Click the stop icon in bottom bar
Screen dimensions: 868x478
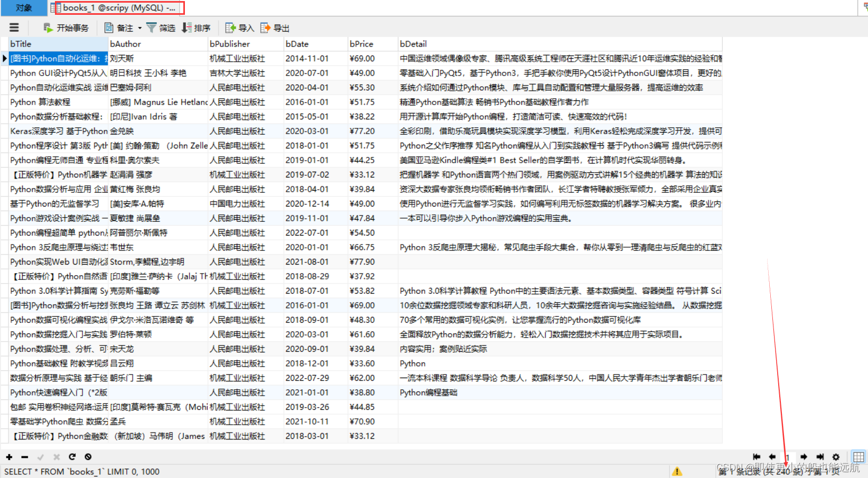[88, 457]
